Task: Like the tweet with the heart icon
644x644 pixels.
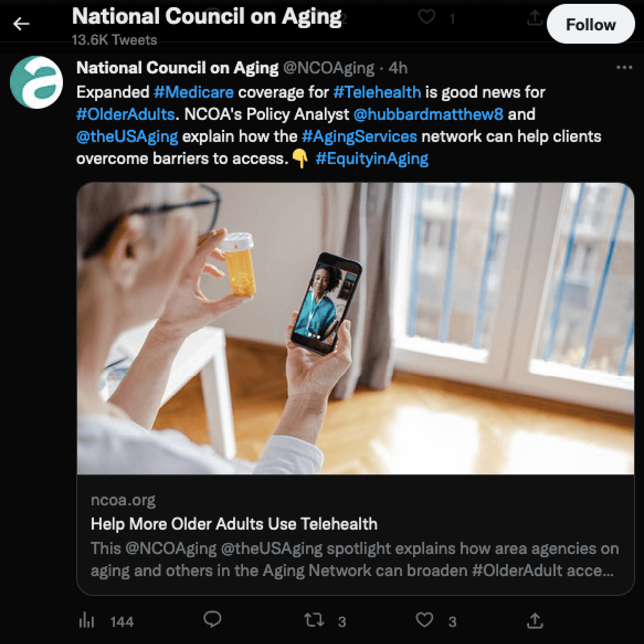Action: pos(424,620)
